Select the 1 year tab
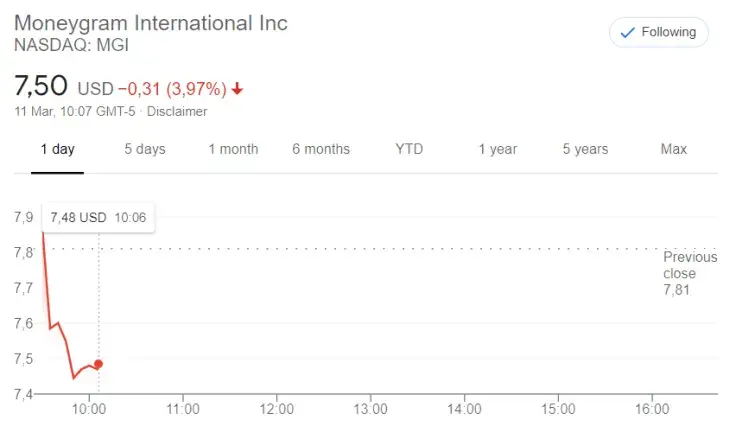The width and height of the screenshot is (736, 426). click(x=497, y=149)
